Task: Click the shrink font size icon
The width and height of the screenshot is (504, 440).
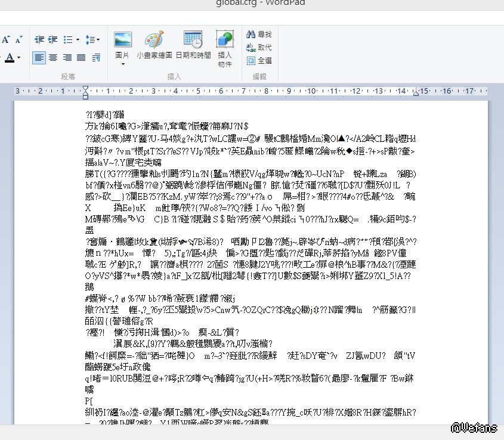Action: tap(18, 39)
